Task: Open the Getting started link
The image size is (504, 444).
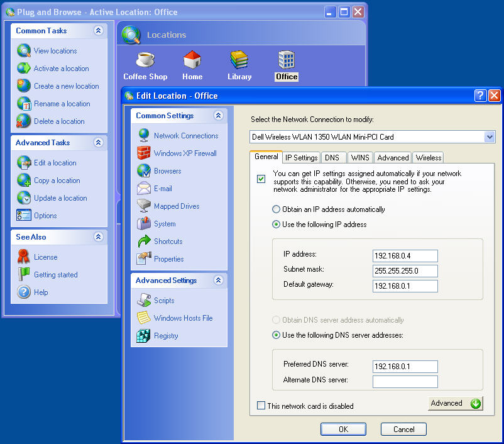Action: [x=55, y=275]
